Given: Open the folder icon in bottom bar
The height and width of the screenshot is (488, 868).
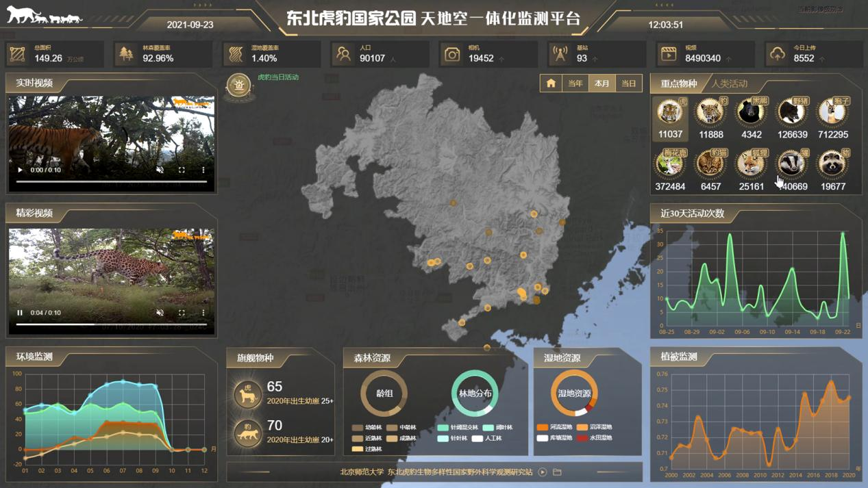Looking at the screenshot, I should tap(557, 472).
